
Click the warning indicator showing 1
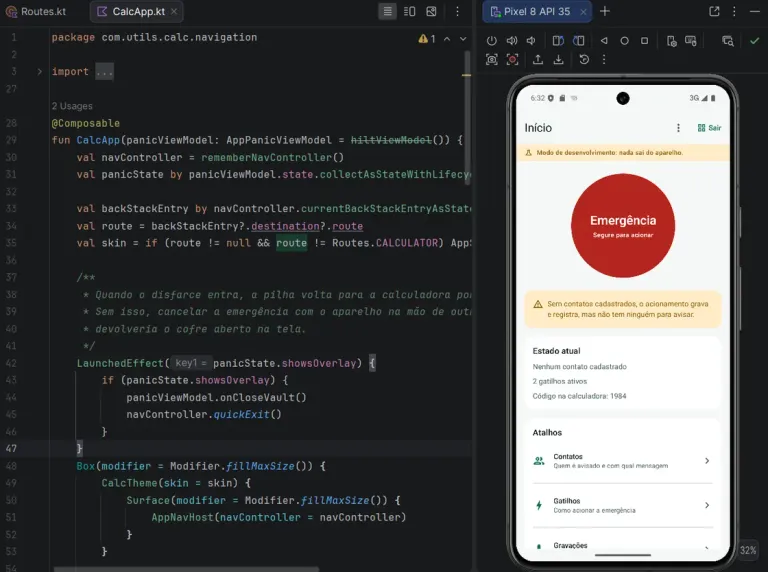pos(427,39)
